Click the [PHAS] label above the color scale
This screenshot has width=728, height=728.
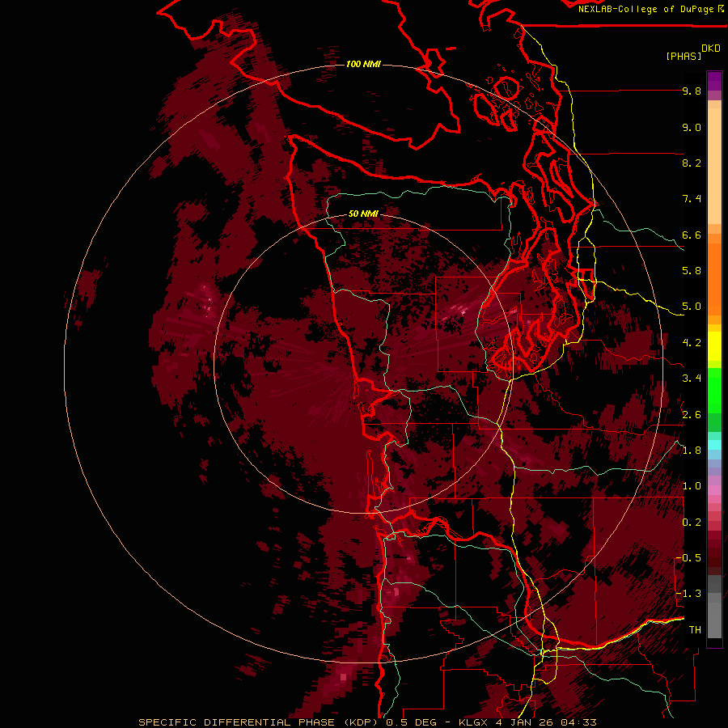coord(684,56)
